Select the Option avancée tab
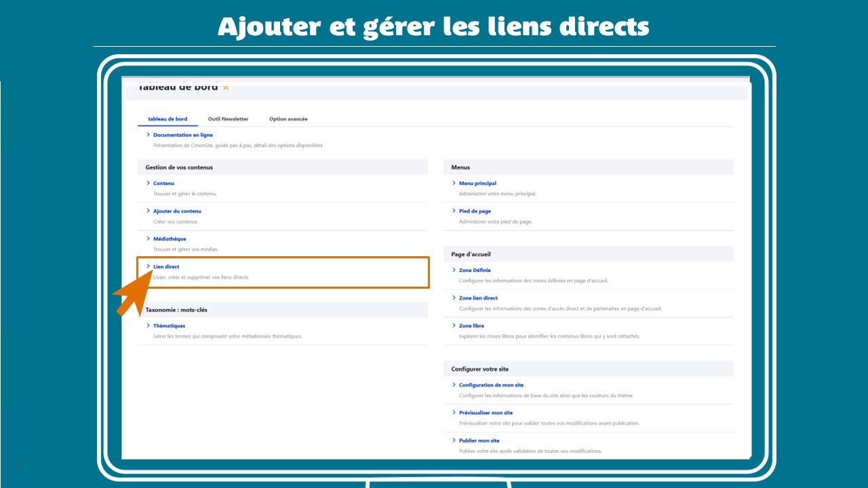Screen dimensions: 868x488 (x=288, y=119)
